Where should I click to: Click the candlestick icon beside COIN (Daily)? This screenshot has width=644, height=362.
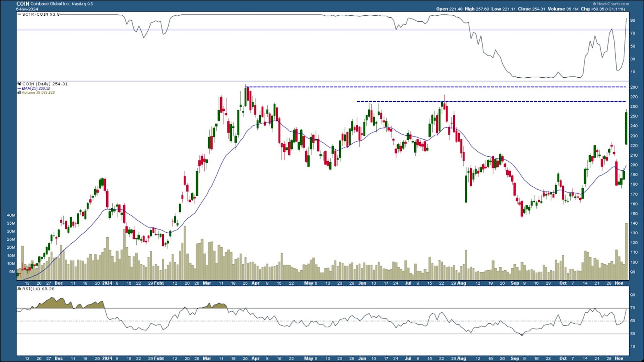[x=19, y=84]
